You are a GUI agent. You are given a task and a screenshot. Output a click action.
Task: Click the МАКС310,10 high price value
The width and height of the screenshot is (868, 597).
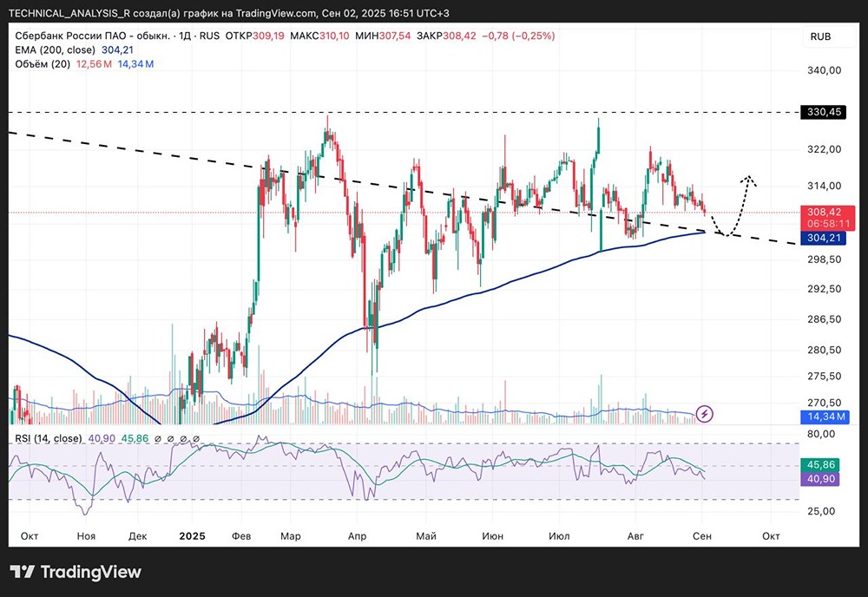point(320,36)
